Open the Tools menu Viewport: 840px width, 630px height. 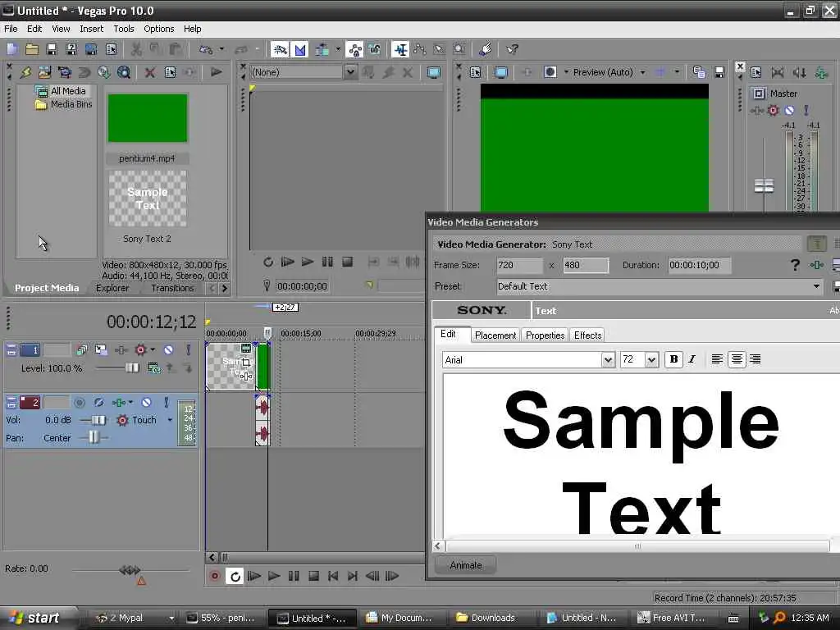[124, 29]
